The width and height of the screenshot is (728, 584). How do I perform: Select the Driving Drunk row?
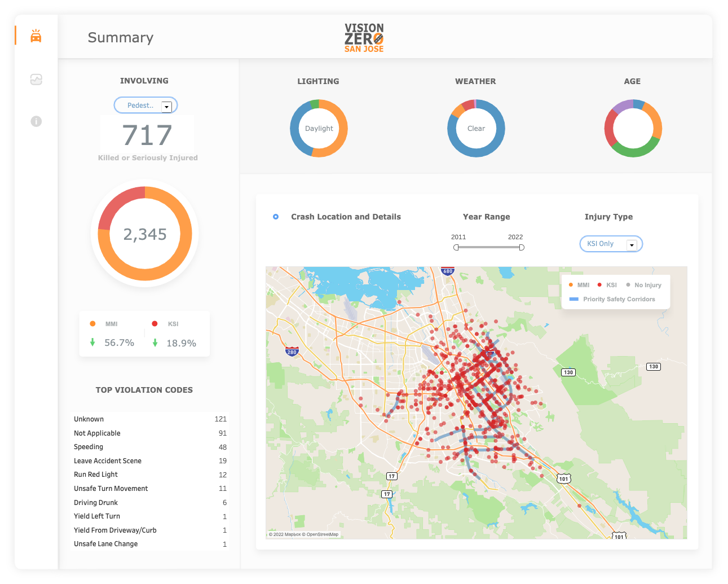[150, 503]
